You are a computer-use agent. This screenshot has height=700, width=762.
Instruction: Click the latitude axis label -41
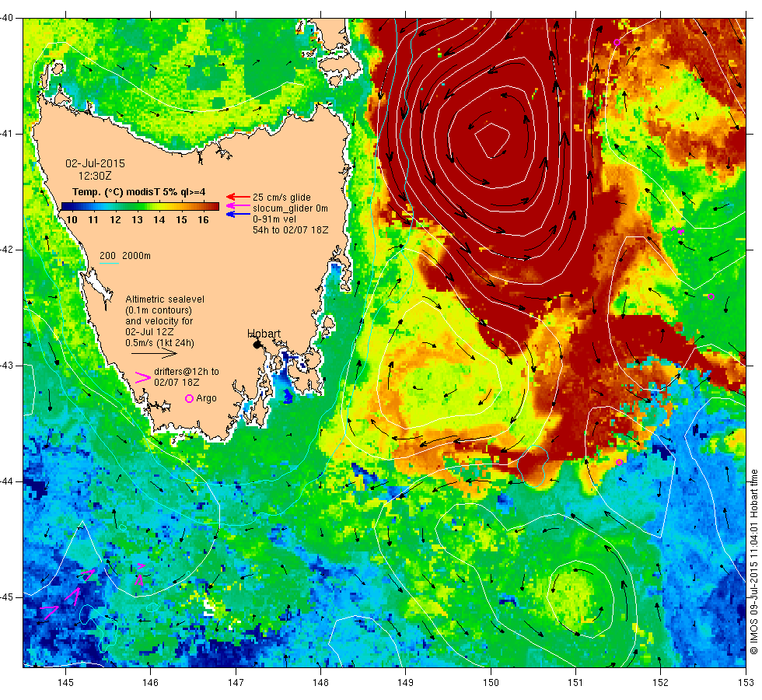pyautogui.click(x=7, y=134)
